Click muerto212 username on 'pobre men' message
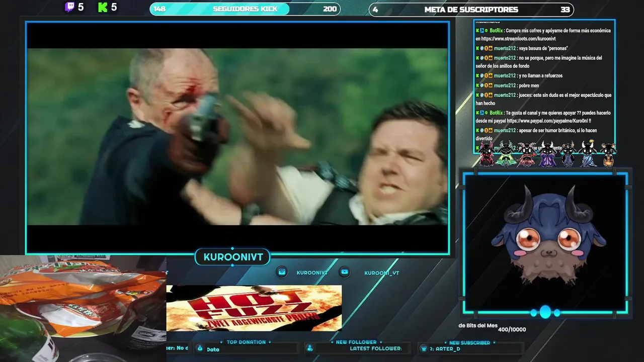 (x=505, y=85)
